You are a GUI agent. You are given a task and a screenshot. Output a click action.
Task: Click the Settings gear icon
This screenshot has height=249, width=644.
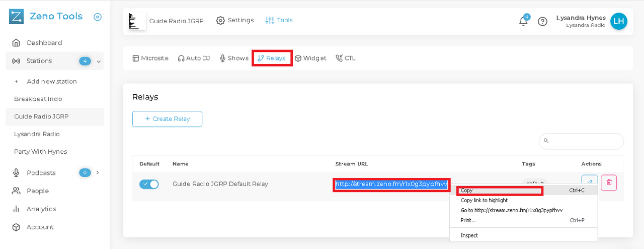click(x=220, y=21)
